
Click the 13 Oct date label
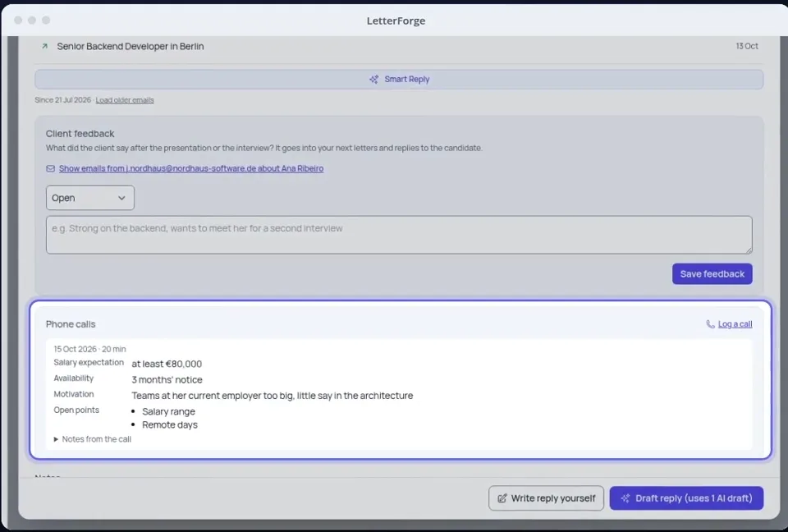(747, 46)
